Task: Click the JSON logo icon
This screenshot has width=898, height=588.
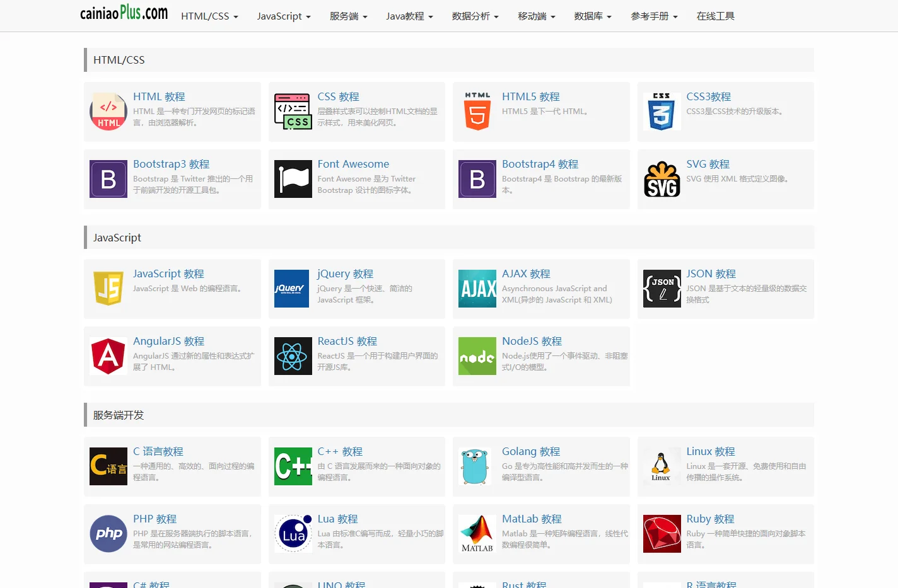Action: click(662, 289)
